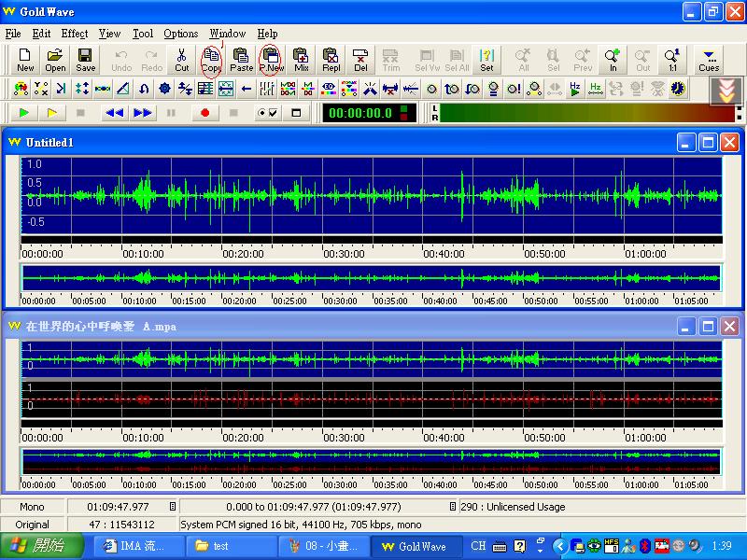
Task: Open the Options menu
Action: click(x=181, y=34)
